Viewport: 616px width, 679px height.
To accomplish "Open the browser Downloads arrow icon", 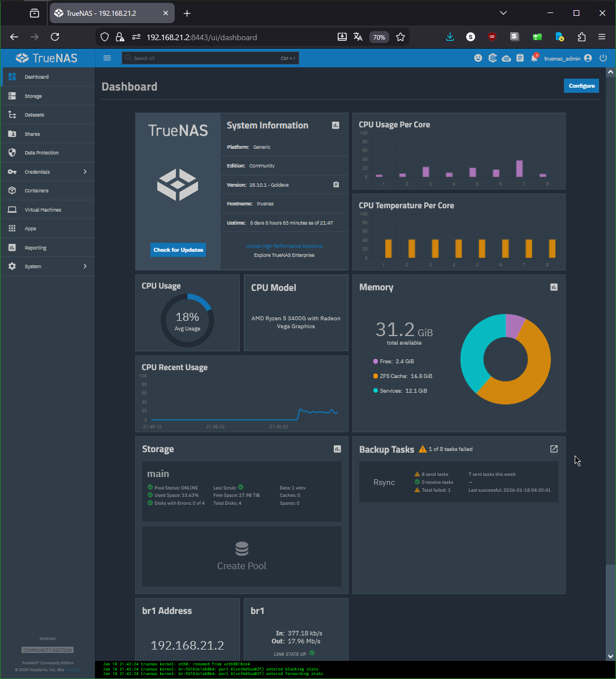I will [450, 37].
